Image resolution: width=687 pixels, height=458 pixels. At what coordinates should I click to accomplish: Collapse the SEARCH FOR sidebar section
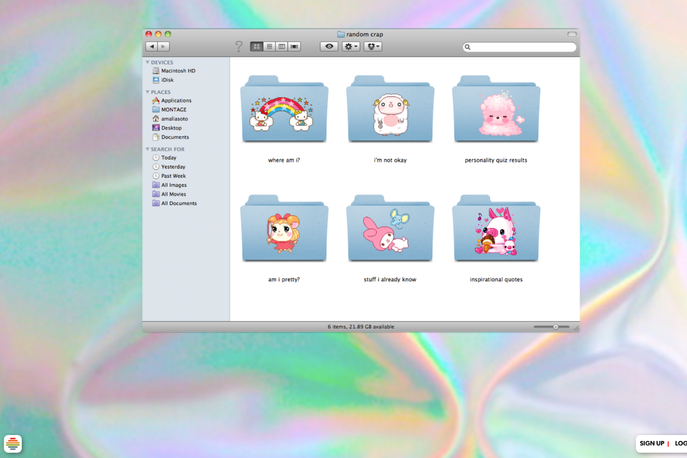[147, 149]
